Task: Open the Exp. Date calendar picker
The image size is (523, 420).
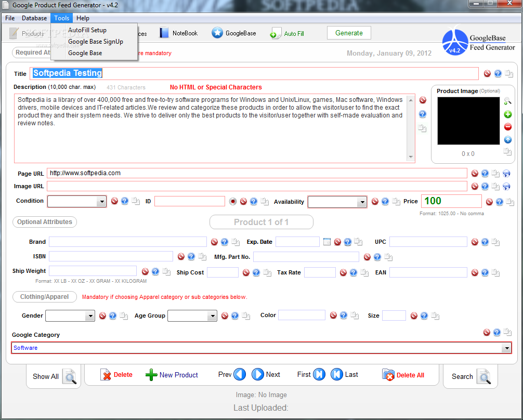Action: tap(327, 242)
